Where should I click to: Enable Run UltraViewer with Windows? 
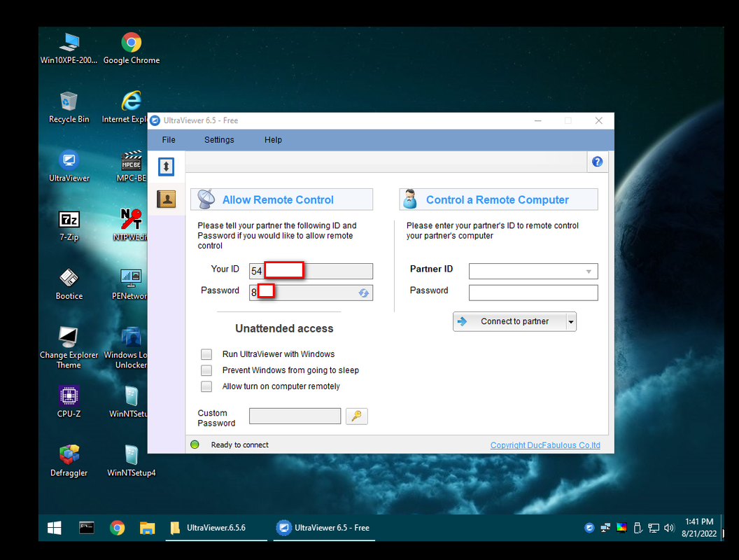pos(206,354)
